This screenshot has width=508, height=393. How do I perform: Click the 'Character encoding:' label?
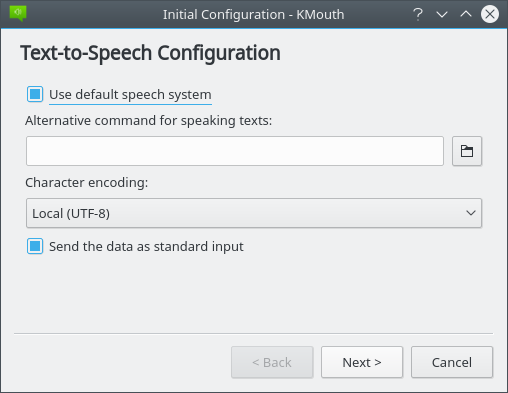(x=87, y=183)
